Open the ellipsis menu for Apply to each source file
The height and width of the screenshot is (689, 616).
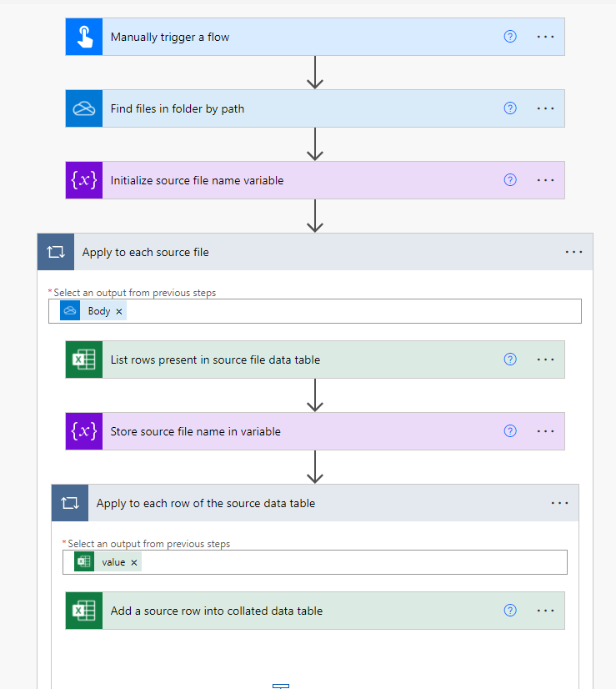coord(573,252)
